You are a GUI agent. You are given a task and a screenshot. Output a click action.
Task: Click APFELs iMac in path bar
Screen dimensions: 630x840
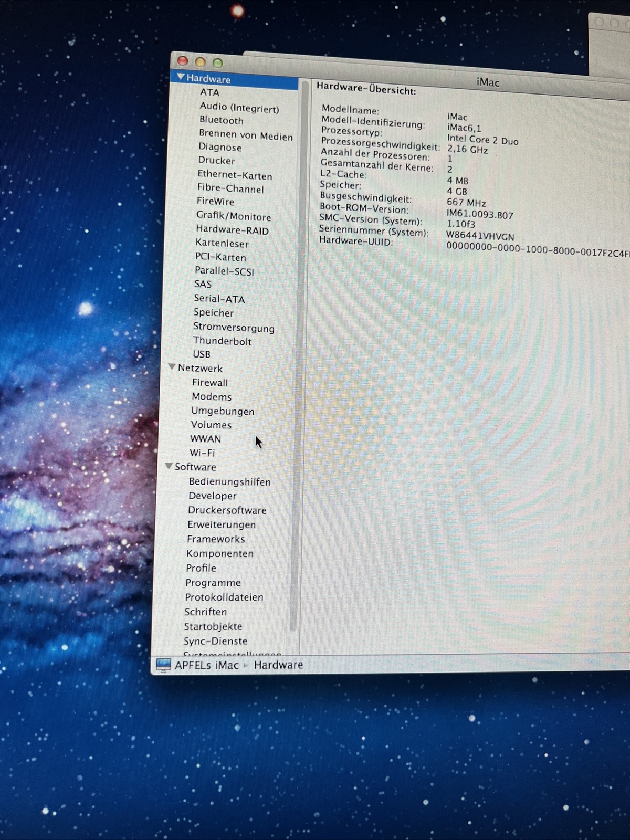coord(206,665)
